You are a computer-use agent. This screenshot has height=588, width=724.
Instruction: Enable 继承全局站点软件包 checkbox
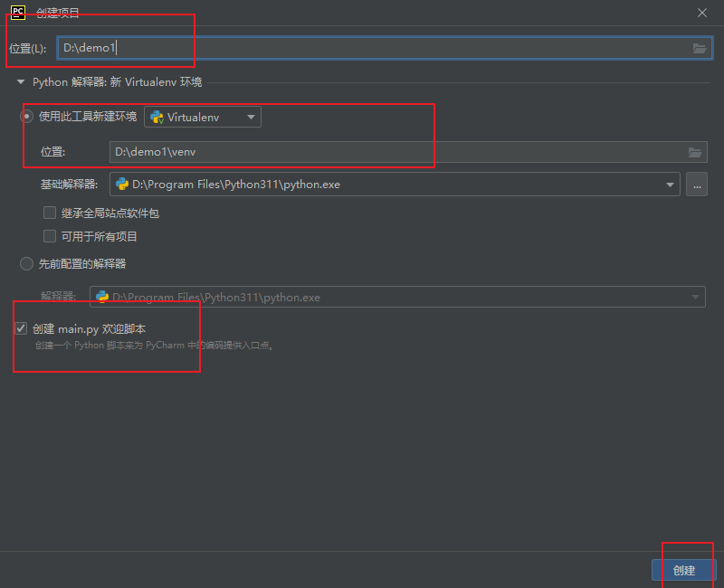click(x=50, y=213)
